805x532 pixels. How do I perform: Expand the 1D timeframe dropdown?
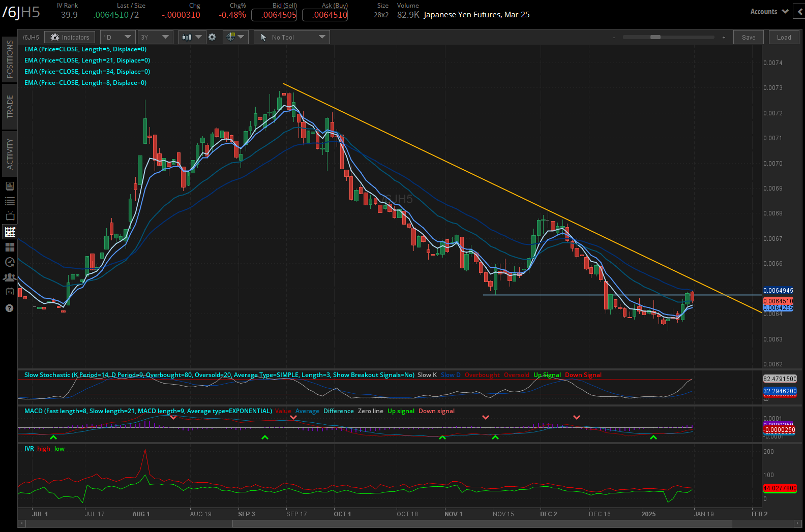point(117,37)
